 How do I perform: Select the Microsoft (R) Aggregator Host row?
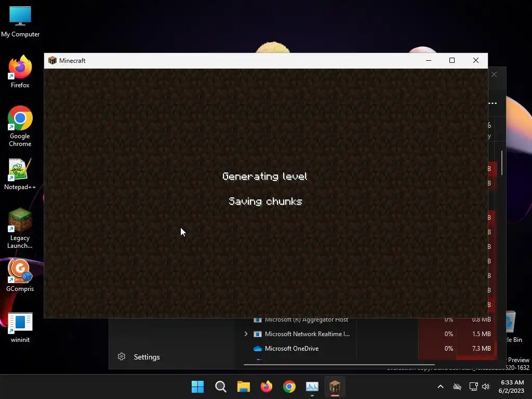coord(370,320)
